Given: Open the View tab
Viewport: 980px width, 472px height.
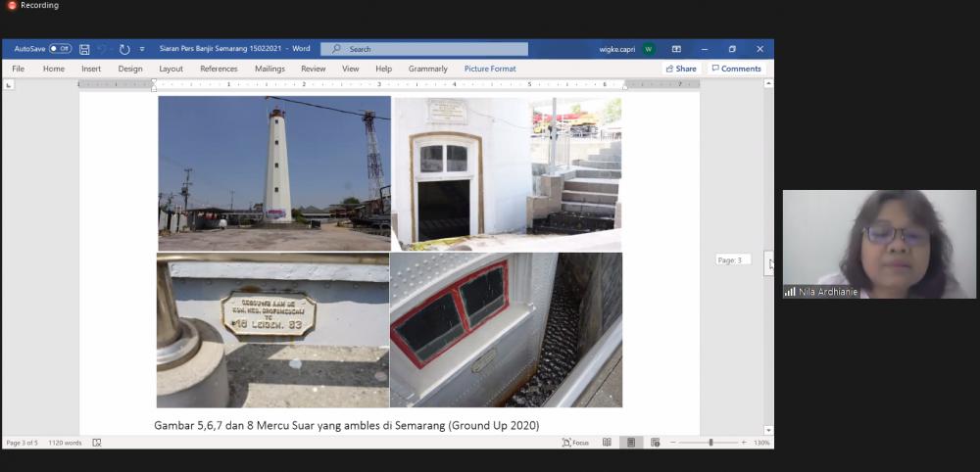Looking at the screenshot, I should click(x=351, y=69).
